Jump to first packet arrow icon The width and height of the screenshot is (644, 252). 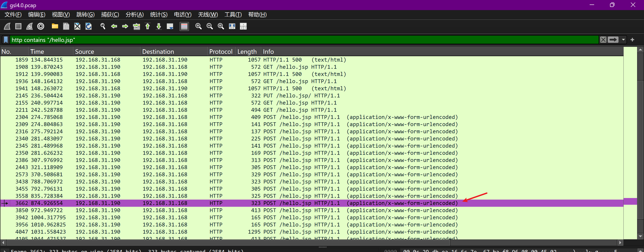(x=148, y=26)
